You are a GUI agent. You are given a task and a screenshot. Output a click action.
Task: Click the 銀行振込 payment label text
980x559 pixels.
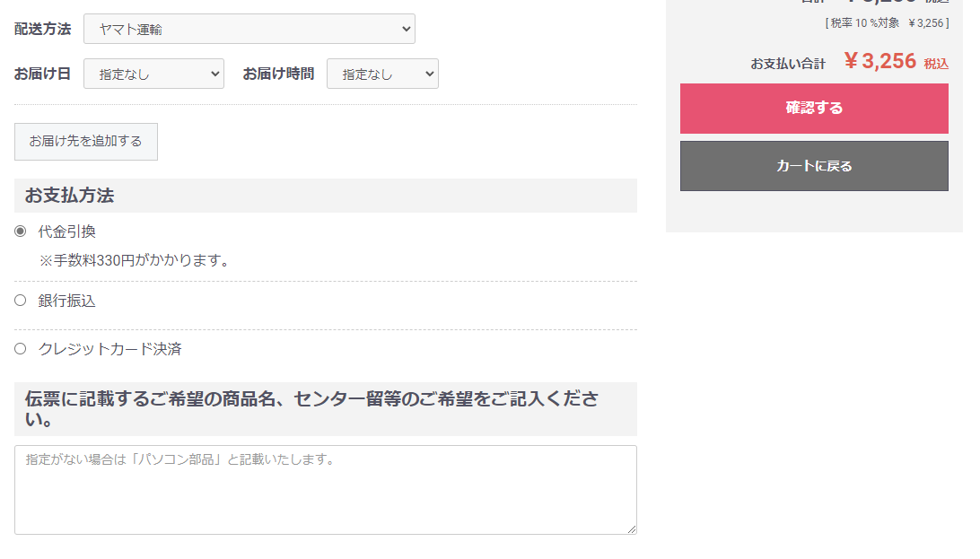click(67, 301)
